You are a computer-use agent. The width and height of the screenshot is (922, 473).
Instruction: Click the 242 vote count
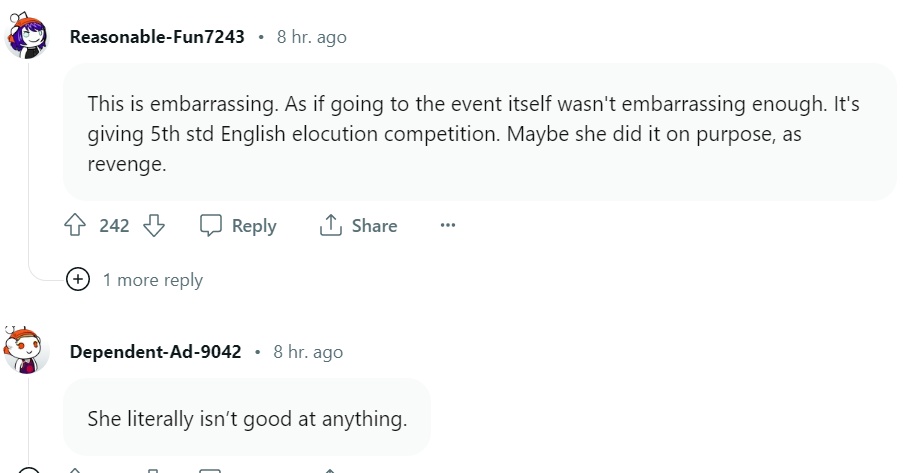115,226
